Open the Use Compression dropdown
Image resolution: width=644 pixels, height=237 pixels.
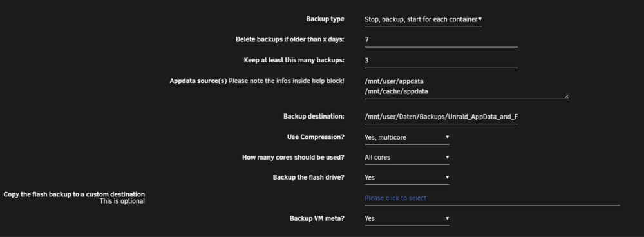406,137
